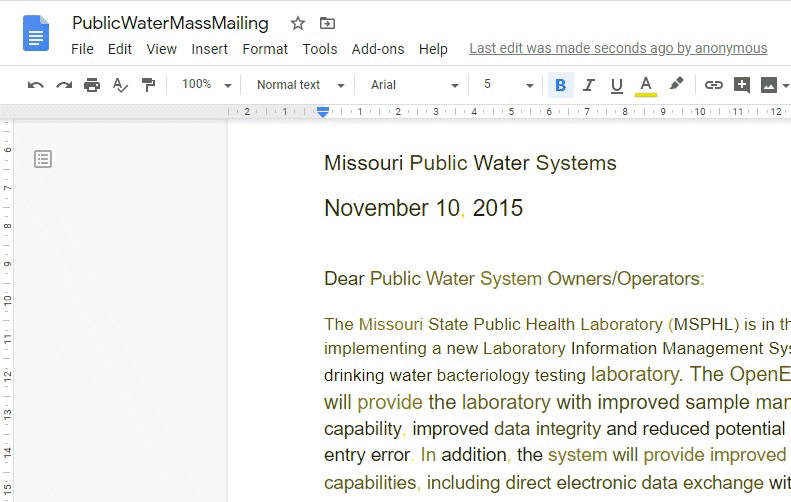Open the View menu
Screen dimensions: 791x502
coord(161,49)
